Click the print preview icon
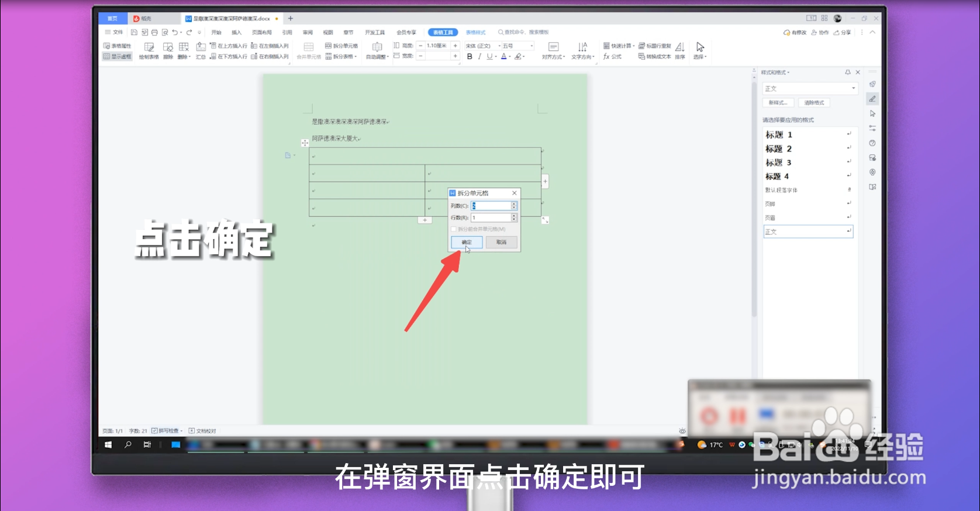 (x=165, y=32)
